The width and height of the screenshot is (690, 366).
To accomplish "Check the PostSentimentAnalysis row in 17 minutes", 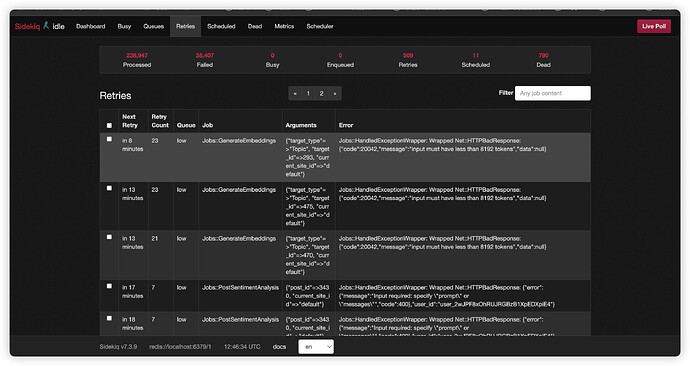I will 109,286.
